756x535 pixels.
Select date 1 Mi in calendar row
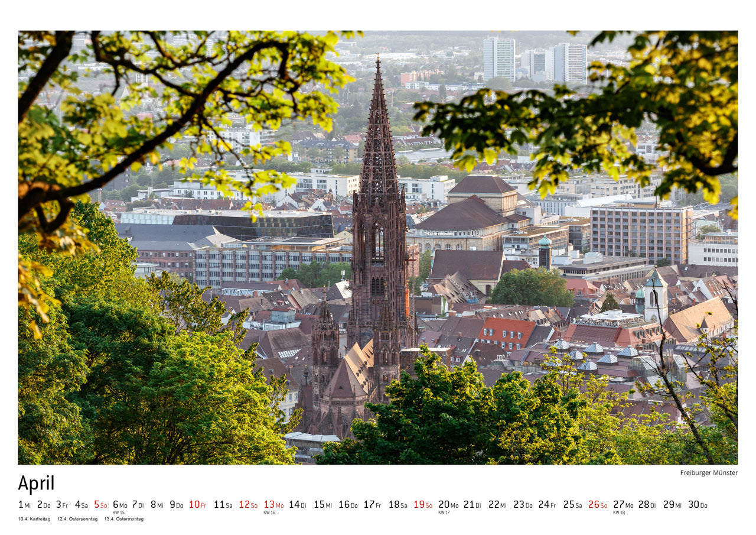tap(24, 505)
